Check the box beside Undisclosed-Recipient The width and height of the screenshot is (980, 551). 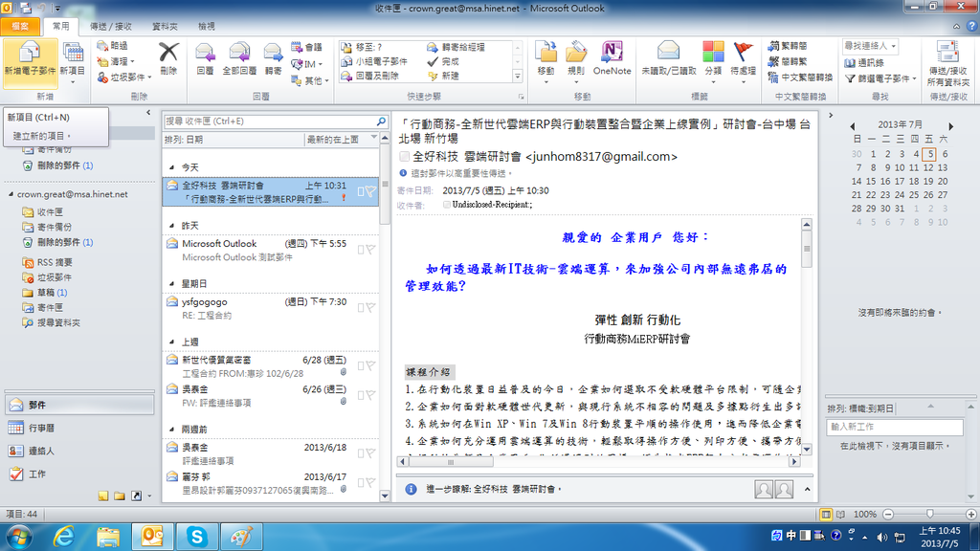[446, 205]
